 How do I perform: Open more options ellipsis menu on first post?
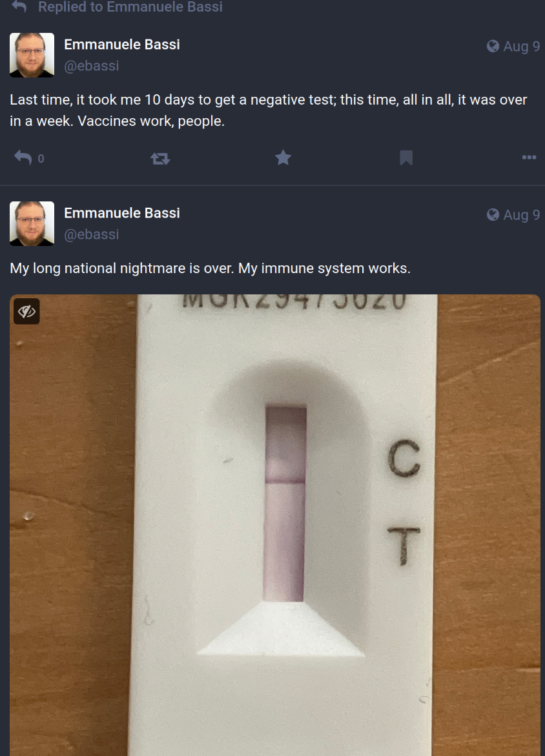pyautogui.click(x=529, y=157)
